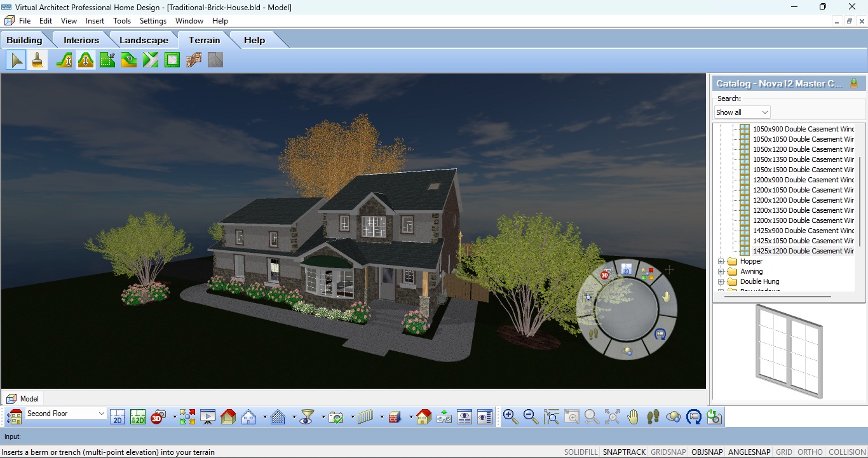Select the terrain slope tool with white arrow
This screenshot has height=458, width=868.
[129, 60]
